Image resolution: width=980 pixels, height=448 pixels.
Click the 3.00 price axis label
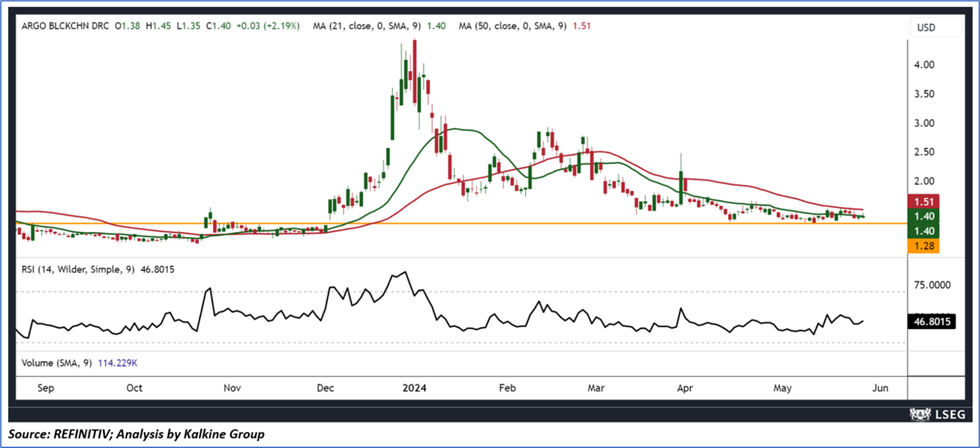click(x=925, y=123)
